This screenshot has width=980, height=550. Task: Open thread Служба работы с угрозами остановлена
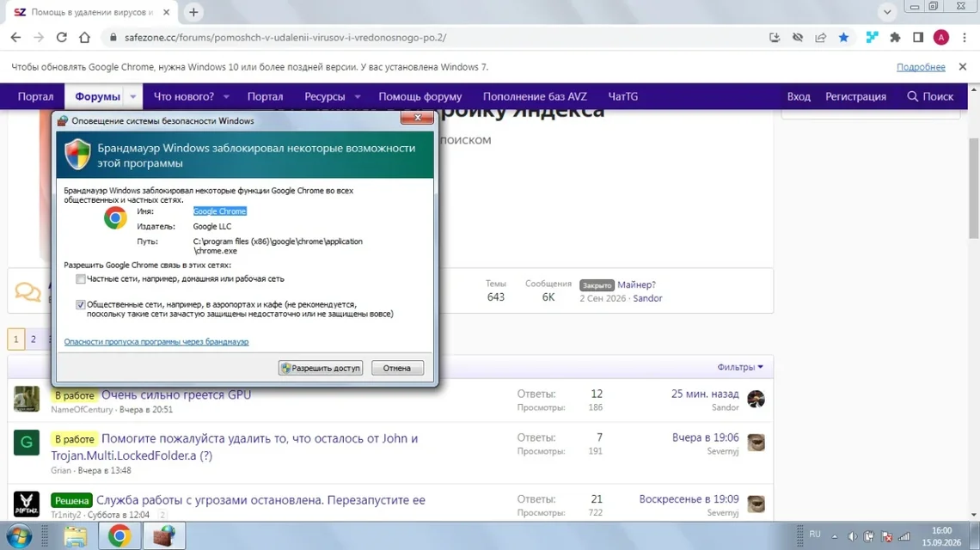pyautogui.click(x=260, y=500)
